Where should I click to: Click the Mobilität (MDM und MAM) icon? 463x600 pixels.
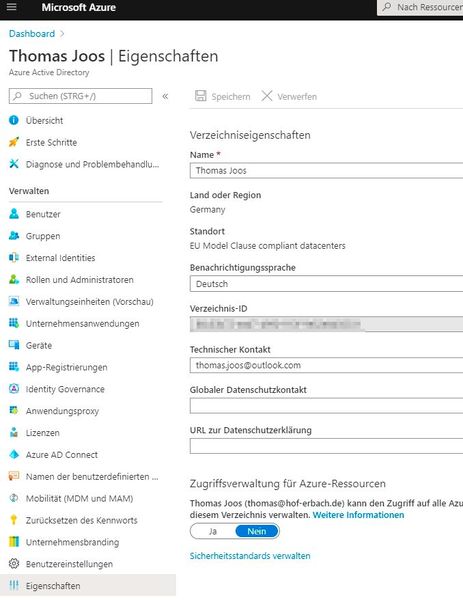pyautogui.click(x=14, y=498)
